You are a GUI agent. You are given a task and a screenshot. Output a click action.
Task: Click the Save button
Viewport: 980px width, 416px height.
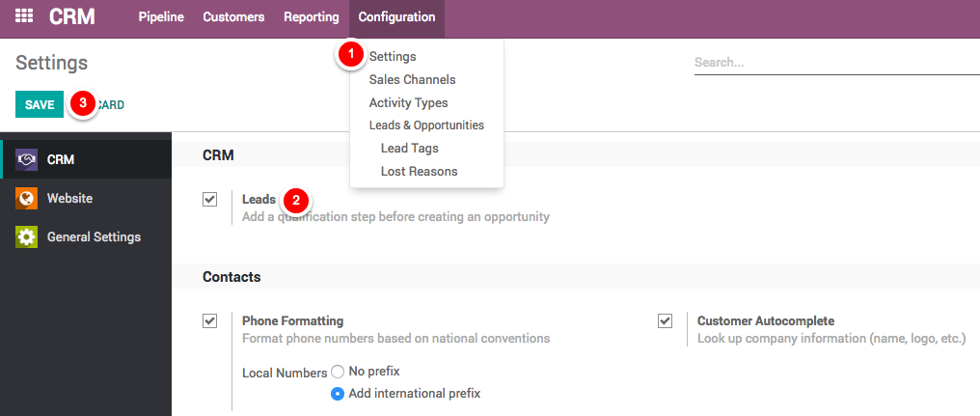40,104
